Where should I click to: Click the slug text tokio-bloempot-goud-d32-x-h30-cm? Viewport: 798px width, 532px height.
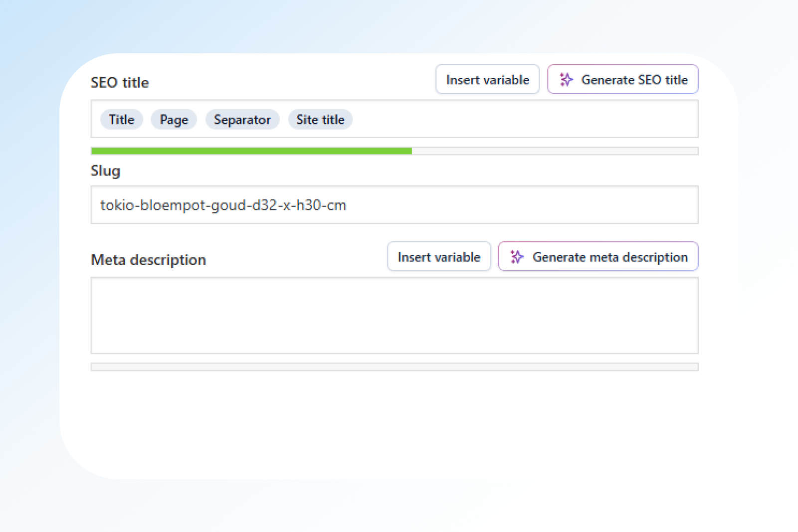pyautogui.click(x=223, y=205)
